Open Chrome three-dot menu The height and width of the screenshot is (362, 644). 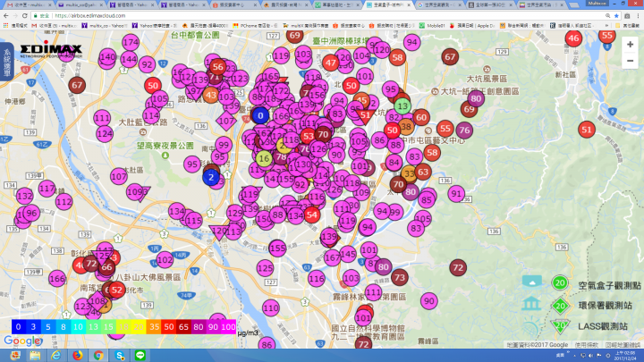(x=638, y=15)
